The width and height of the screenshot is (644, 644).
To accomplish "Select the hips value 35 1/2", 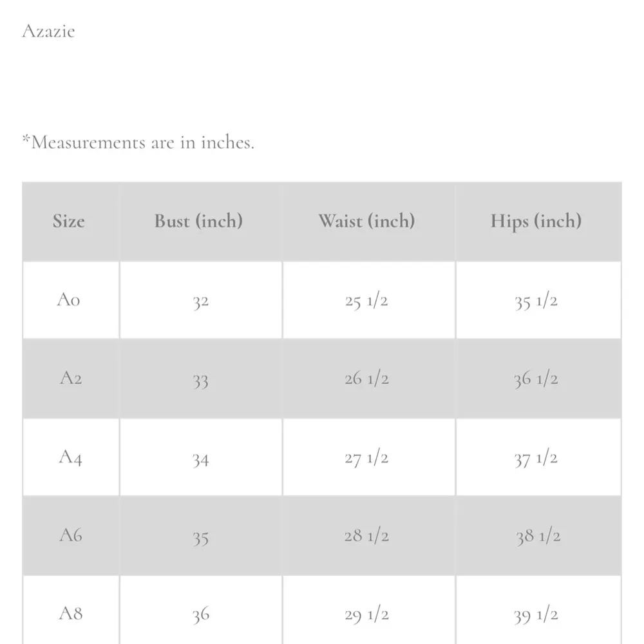I will click(536, 301).
